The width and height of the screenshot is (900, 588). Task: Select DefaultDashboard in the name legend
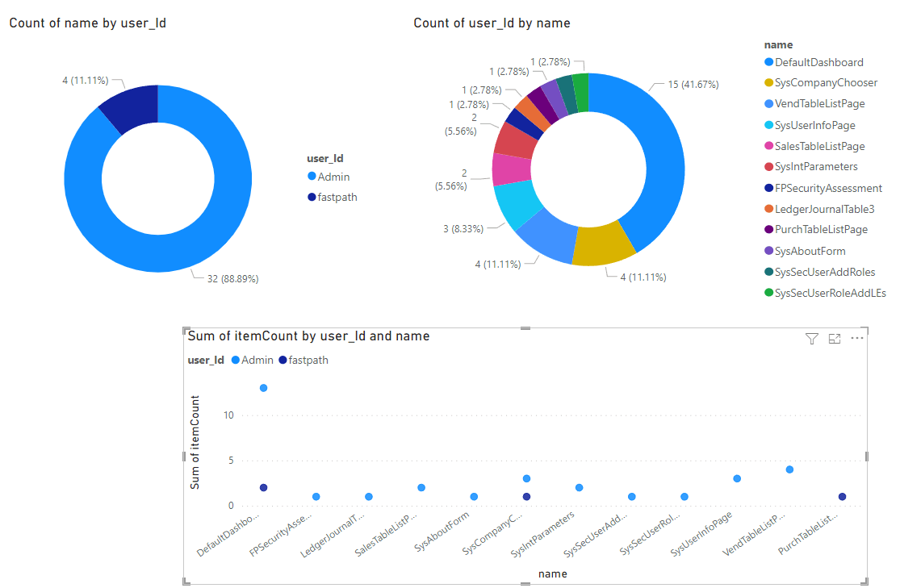click(814, 62)
